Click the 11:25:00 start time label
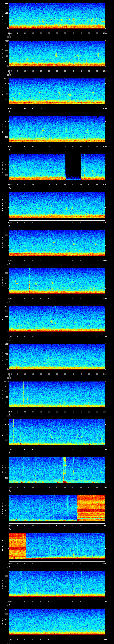The width and height of the screenshot is (114, 644). pos(9,450)
